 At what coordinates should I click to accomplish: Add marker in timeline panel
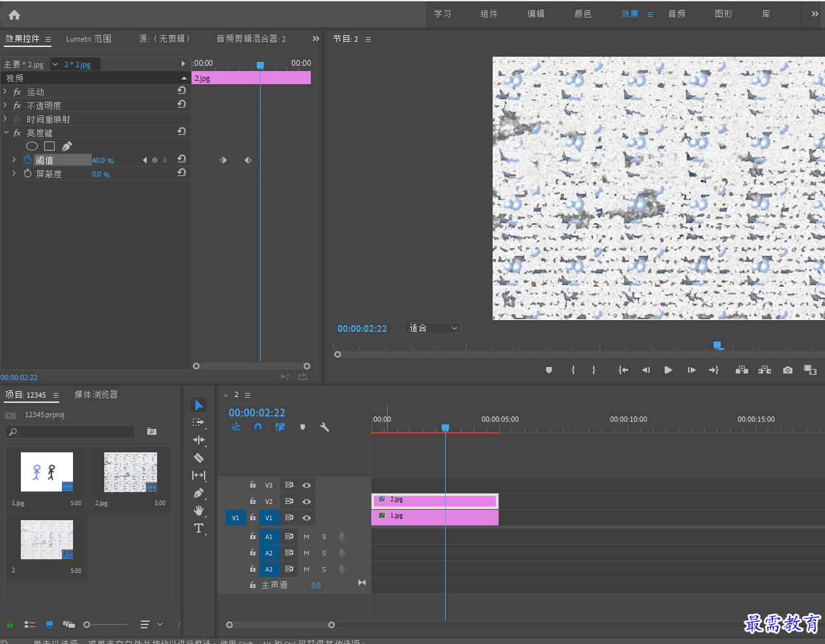(x=302, y=427)
